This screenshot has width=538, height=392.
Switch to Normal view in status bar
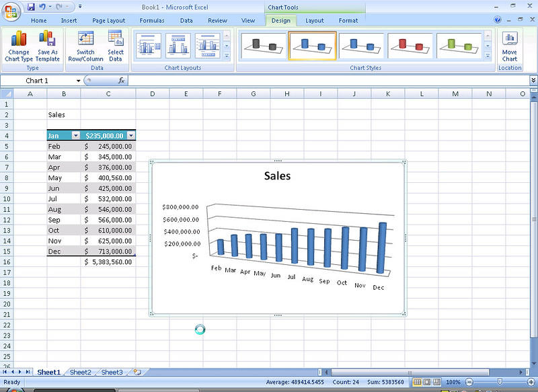(418, 382)
